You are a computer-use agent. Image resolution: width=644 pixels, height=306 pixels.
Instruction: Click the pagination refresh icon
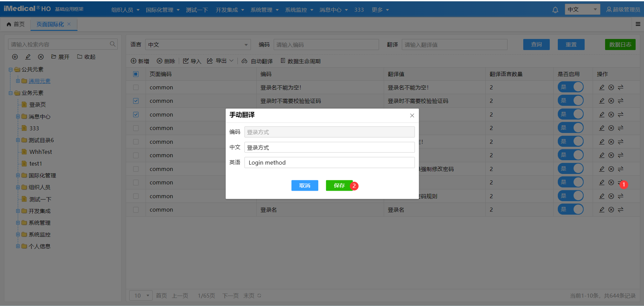click(x=259, y=296)
